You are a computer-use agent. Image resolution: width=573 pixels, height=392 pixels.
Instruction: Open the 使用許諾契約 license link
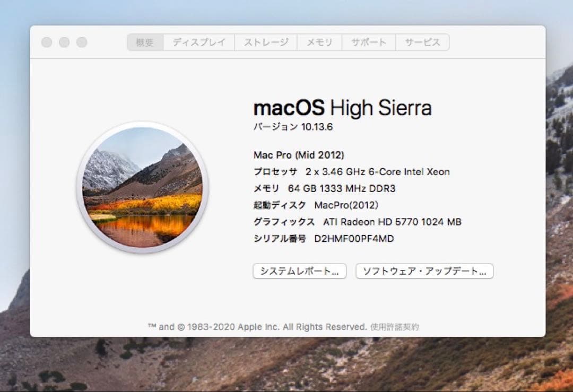[394, 327]
